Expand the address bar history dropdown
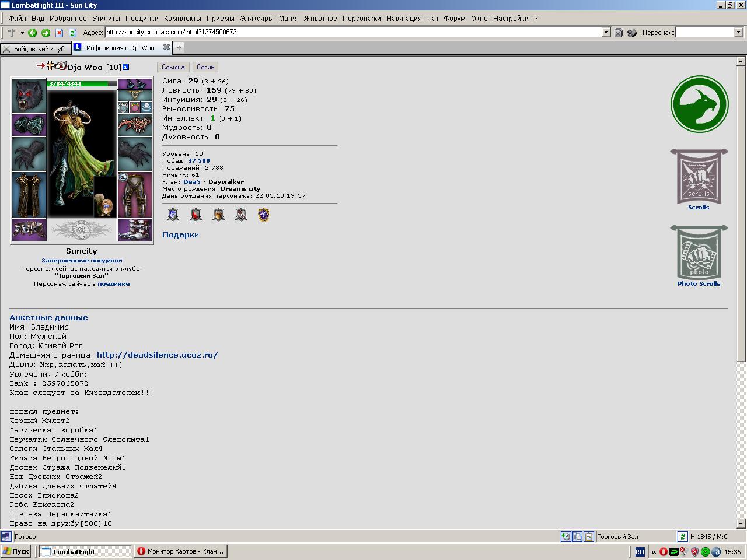The image size is (747, 560). point(606,33)
